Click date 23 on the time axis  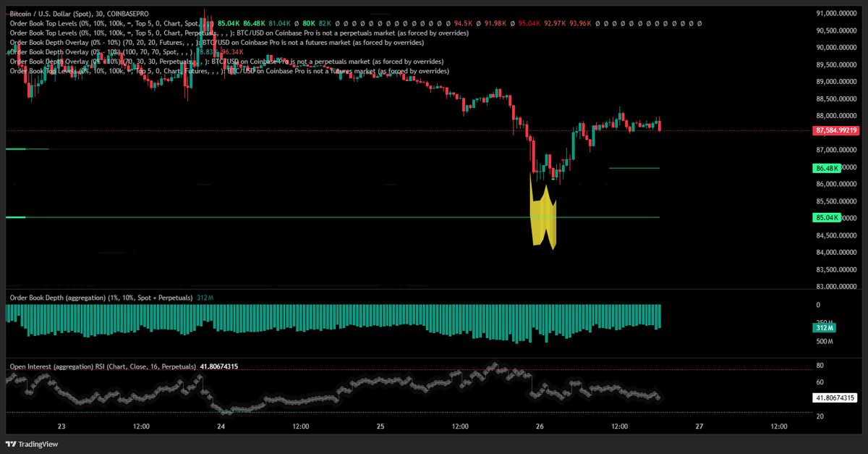(x=61, y=426)
